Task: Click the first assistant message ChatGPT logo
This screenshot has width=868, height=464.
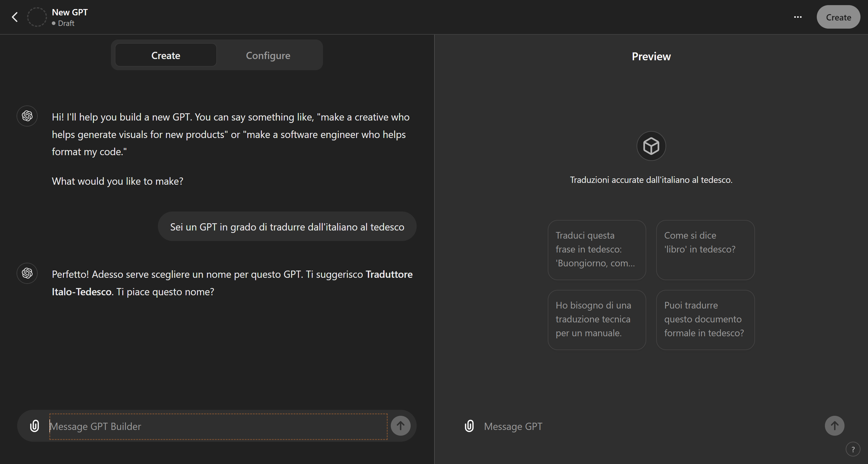Action: [27, 116]
